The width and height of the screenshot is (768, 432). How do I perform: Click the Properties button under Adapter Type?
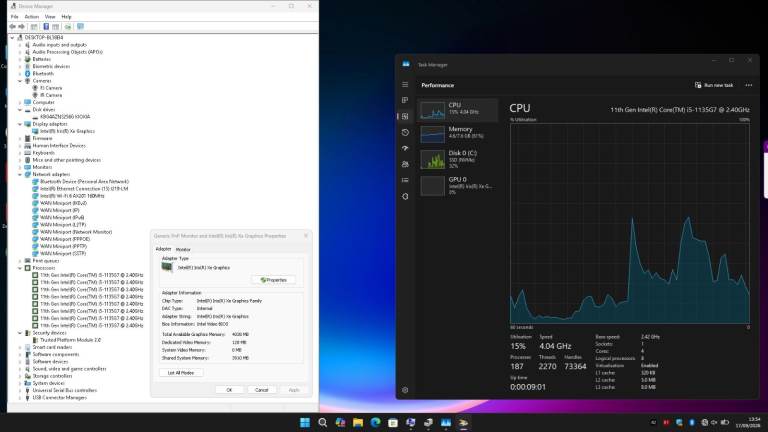tap(274, 280)
